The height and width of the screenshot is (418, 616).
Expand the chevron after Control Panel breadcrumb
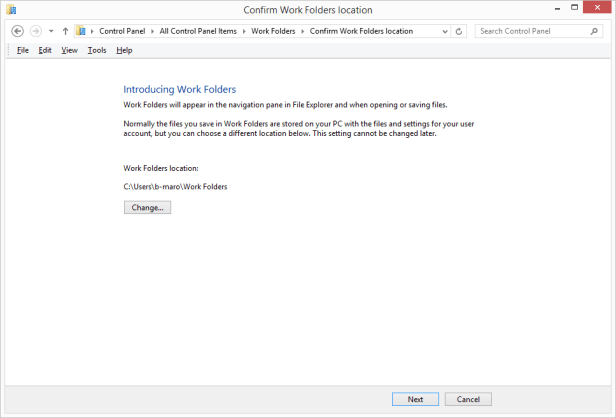[x=154, y=31]
